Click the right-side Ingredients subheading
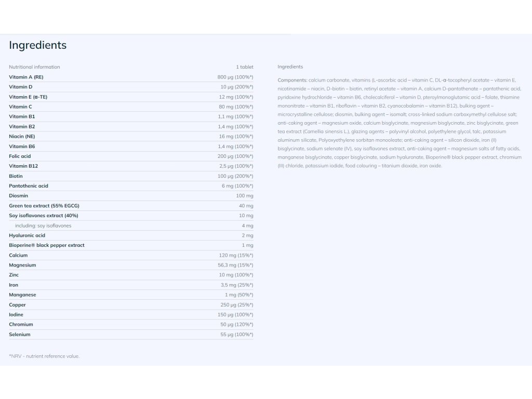 point(290,67)
